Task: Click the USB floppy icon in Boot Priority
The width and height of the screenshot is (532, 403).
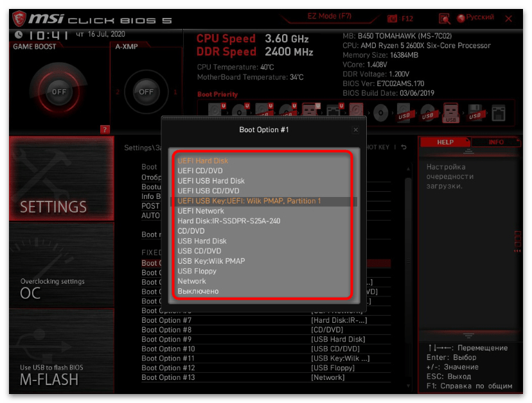Action: pos(475,114)
